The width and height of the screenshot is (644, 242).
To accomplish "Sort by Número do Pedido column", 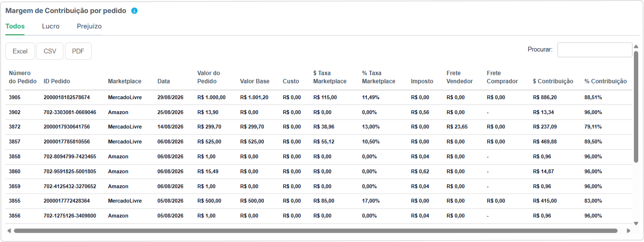I will [23, 77].
